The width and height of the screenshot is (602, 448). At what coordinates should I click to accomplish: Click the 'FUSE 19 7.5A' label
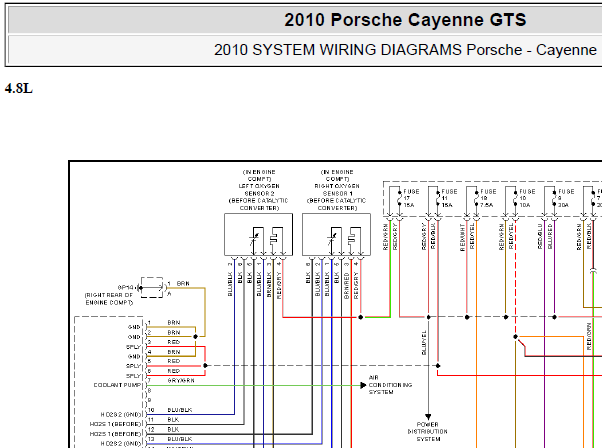(488, 198)
